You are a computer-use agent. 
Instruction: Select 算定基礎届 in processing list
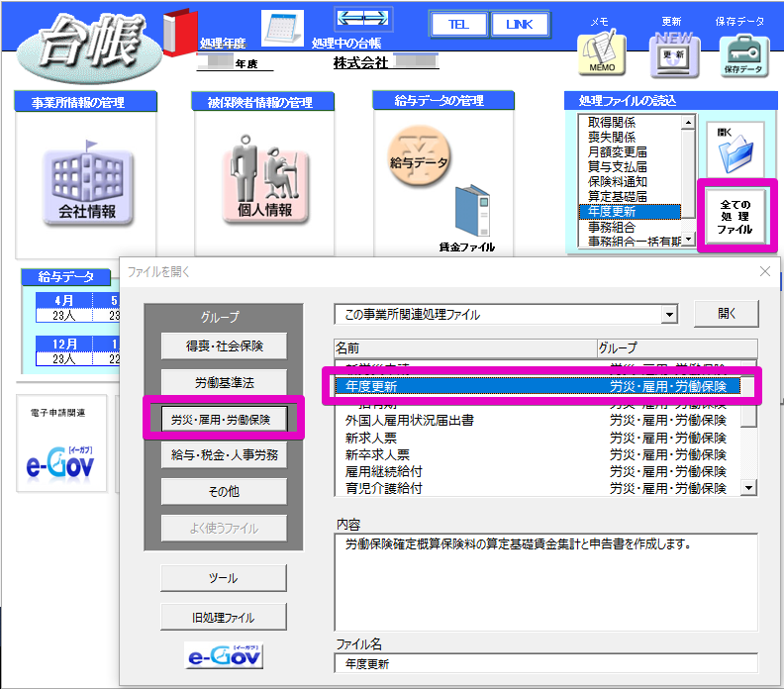[619, 197]
